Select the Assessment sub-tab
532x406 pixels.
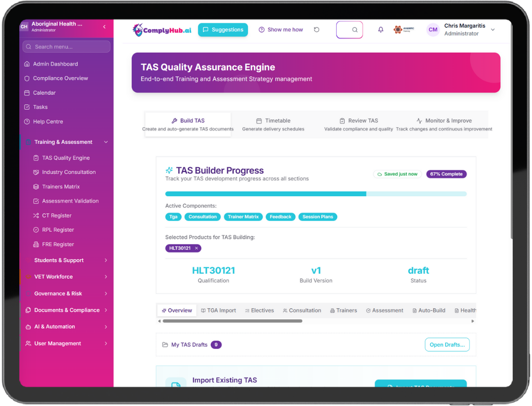click(x=385, y=310)
